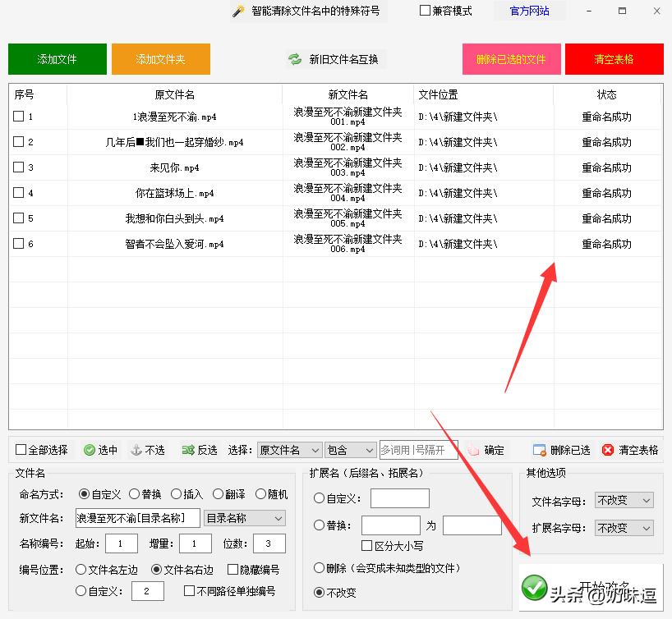The height and width of the screenshot is (619, 672).
Task: Click the 删除已选的文件 pink button
Action: (511, 58)
